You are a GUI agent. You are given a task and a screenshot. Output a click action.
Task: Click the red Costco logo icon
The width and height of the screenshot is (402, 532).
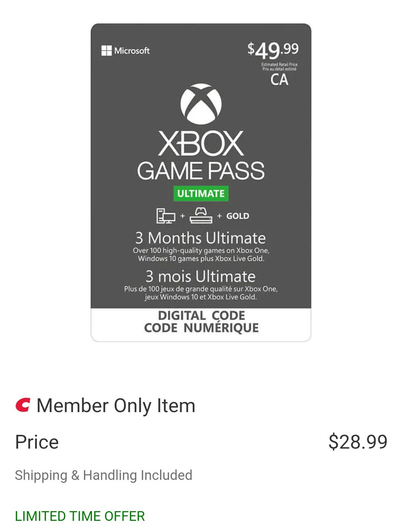23,405
